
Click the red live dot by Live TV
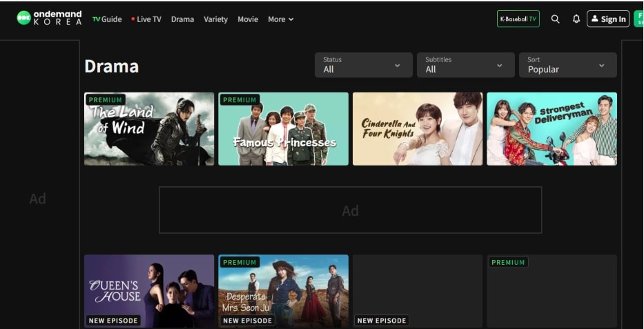(x=133, y=19)
